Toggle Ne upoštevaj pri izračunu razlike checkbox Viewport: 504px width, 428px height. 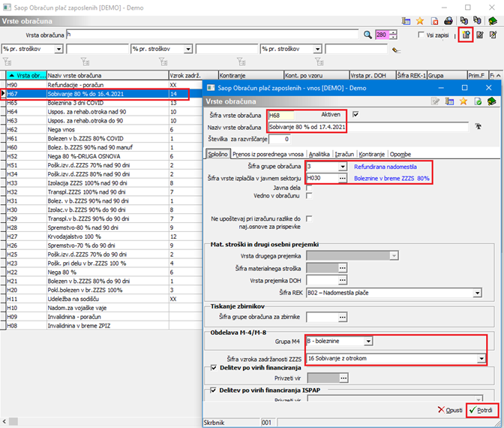pyautogui.click(x=309, y=219)
